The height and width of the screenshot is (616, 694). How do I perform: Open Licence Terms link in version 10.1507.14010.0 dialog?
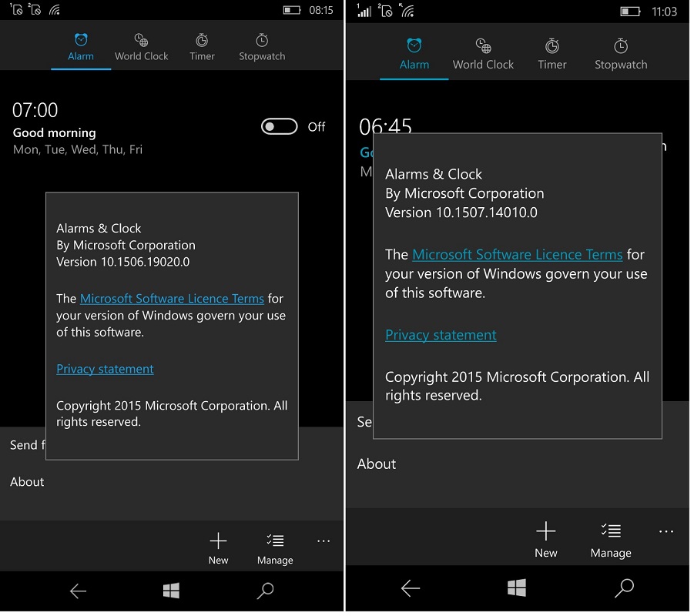click(x=518, y=254)
